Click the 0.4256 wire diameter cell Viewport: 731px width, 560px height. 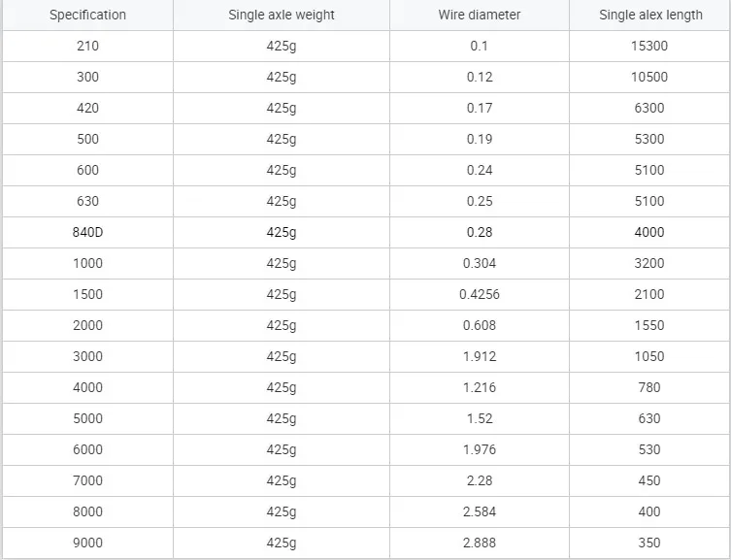click(480, 294)
